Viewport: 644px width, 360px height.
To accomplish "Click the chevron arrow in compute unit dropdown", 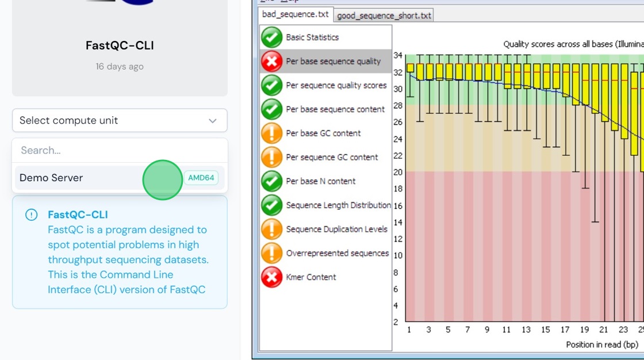I will (x=212, y=121).
